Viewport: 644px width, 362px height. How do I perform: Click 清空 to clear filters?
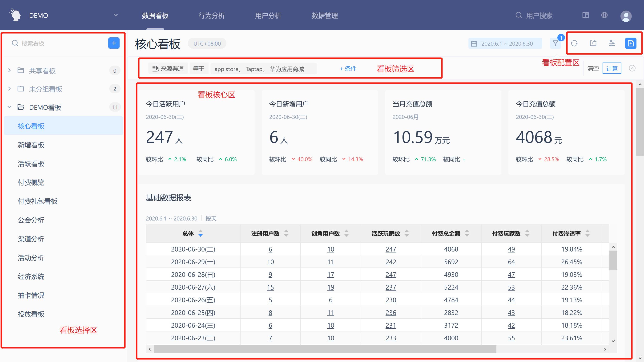[593, 68]
